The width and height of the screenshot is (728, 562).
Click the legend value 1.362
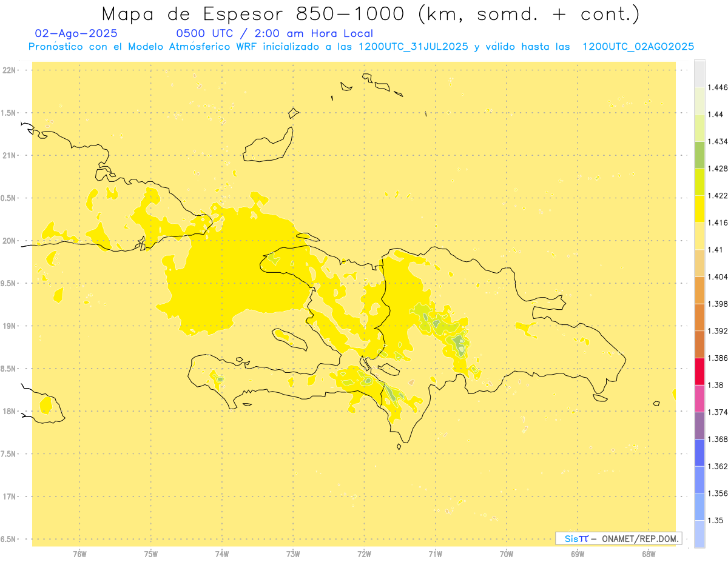click(718, 466)
